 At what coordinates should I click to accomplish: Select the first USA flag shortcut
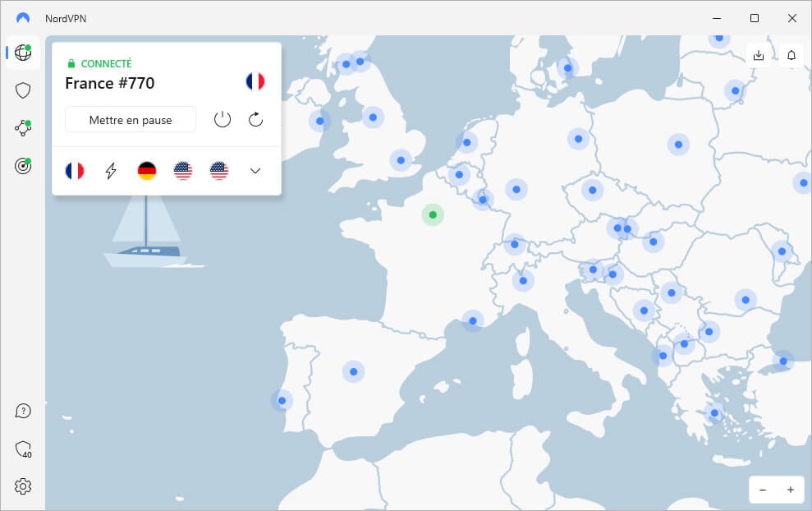coord(183,171)
